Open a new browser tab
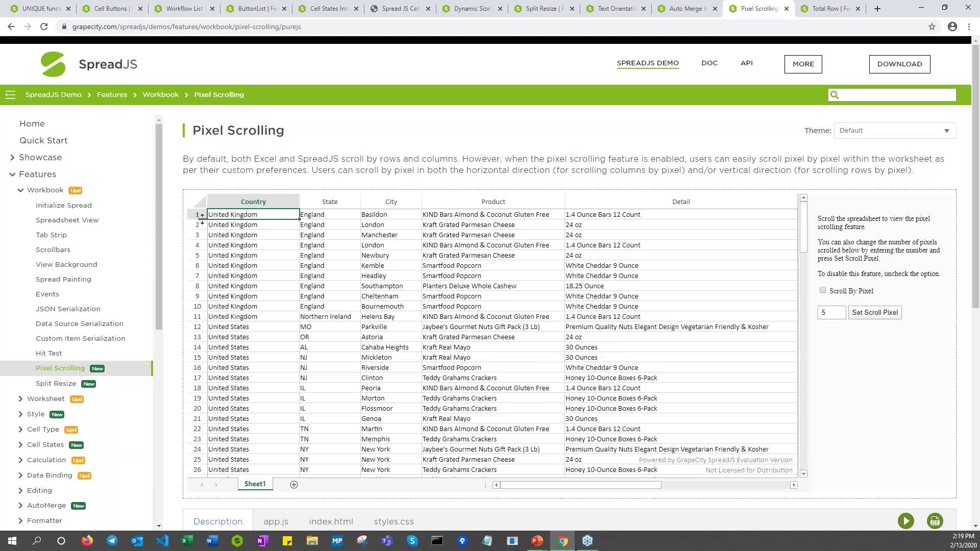This screenshot has height=551, width=980. pos(877,9)
